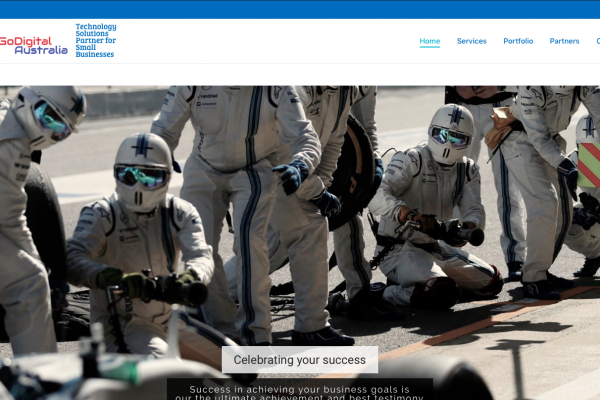Open the Portfolio menu link
Screen dimensions: 600x400
[518, 41]
